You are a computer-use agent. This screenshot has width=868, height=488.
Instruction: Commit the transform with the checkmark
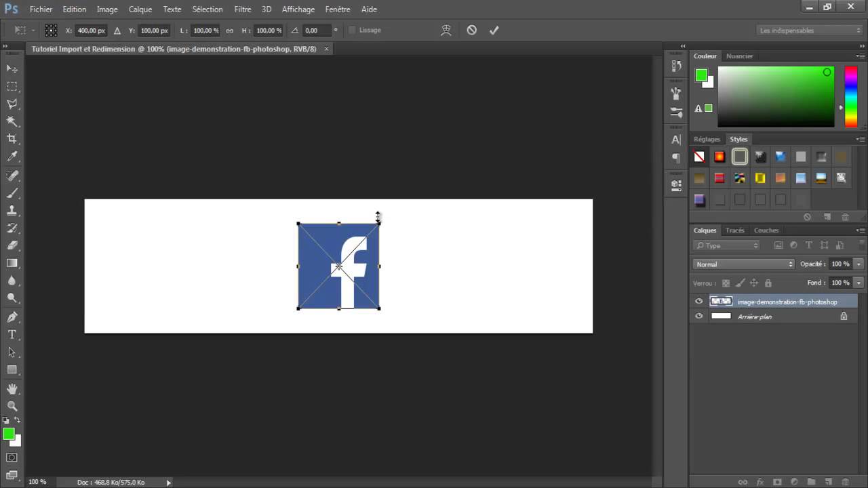click(494, 30)
